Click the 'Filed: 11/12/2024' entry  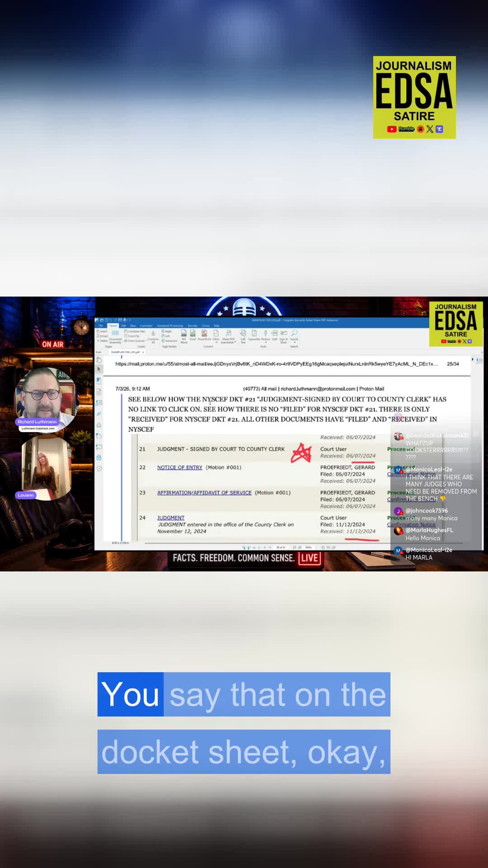343,525
